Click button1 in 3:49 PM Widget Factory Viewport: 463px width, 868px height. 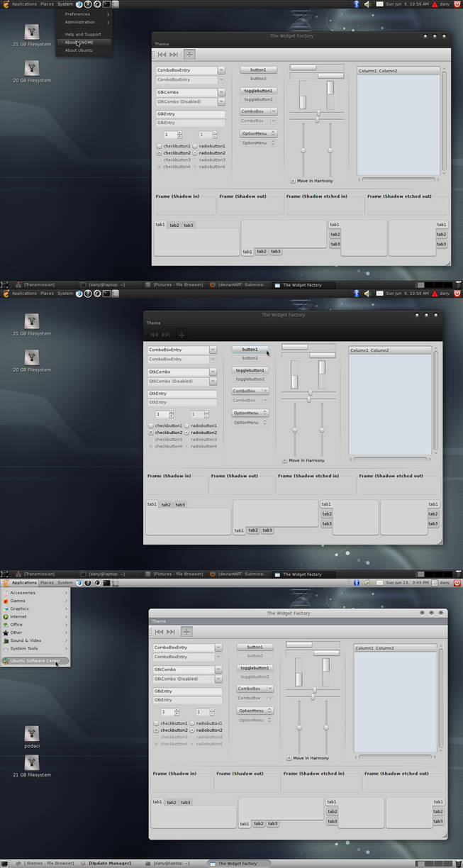tap(254, 647)
